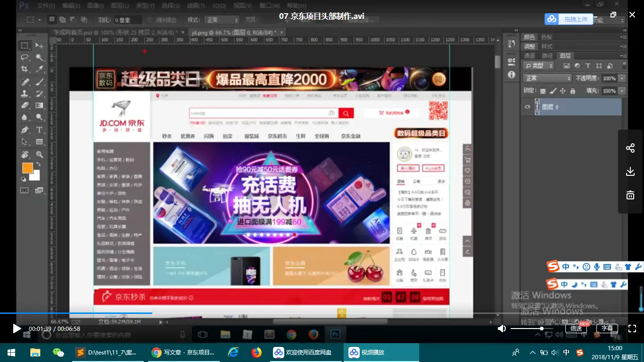
Task: Play the video with the play button
Action: 17,329
